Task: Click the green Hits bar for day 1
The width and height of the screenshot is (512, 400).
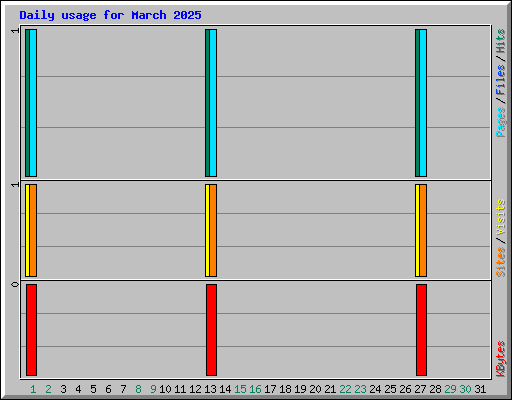Action: 27,103
